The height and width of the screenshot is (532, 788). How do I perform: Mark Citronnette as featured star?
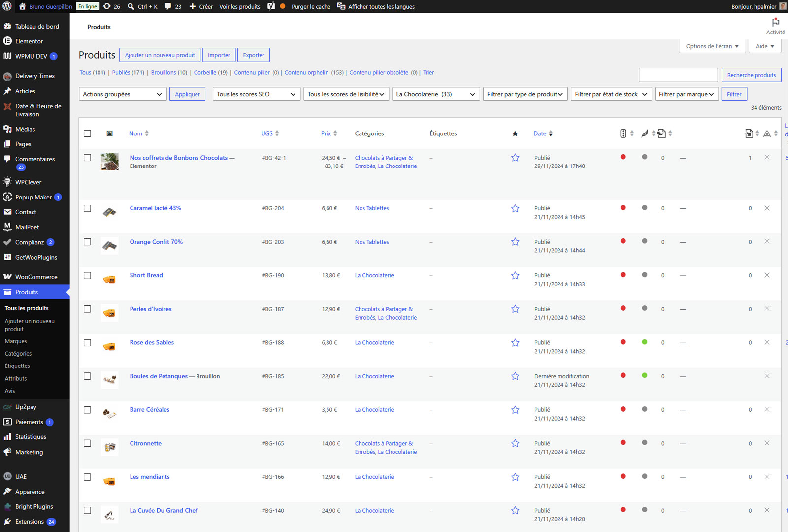[515, 443]
